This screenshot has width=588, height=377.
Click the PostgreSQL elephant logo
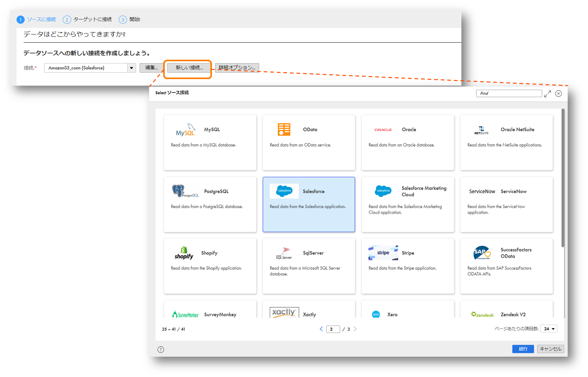(185, 191)
